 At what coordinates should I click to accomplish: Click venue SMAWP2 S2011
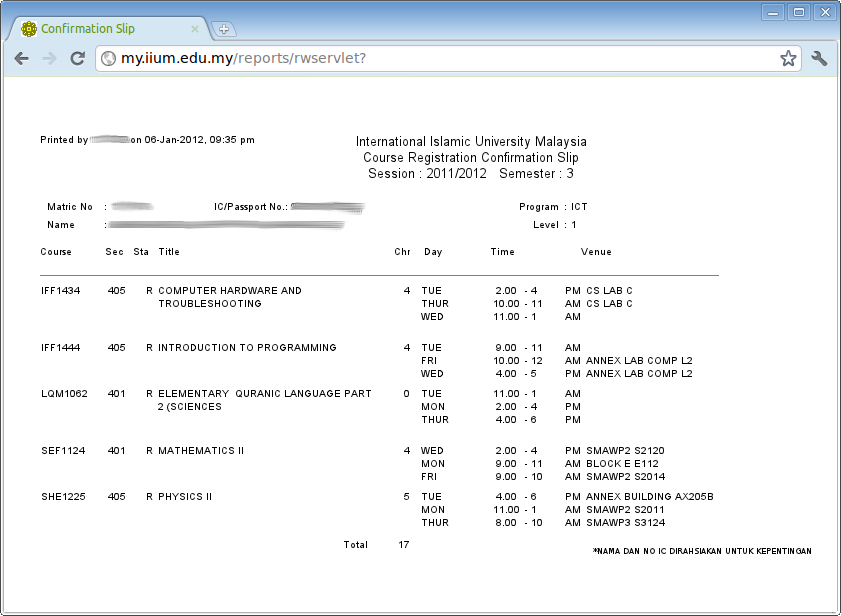coord(625,510)
